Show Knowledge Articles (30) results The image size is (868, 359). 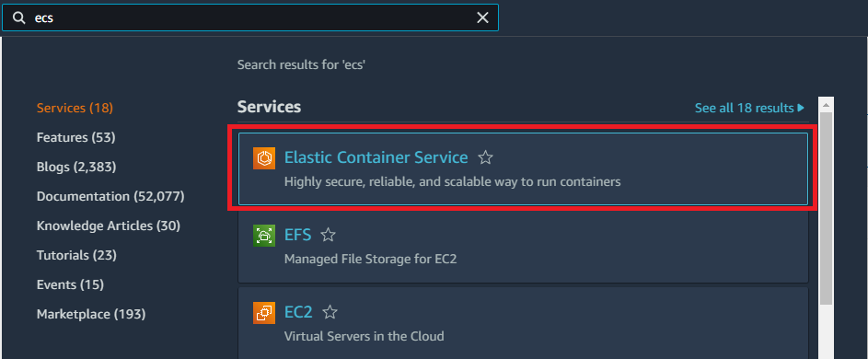(109, 226)
